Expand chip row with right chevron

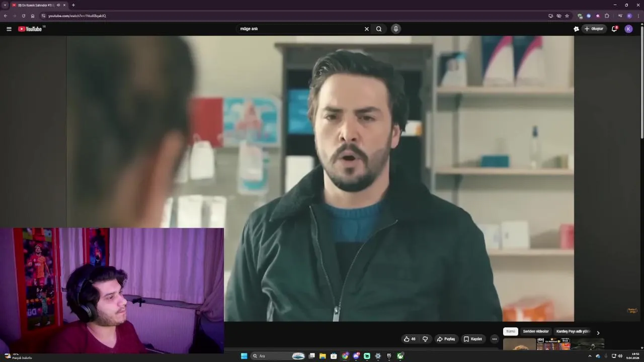[x=598, y=332]
